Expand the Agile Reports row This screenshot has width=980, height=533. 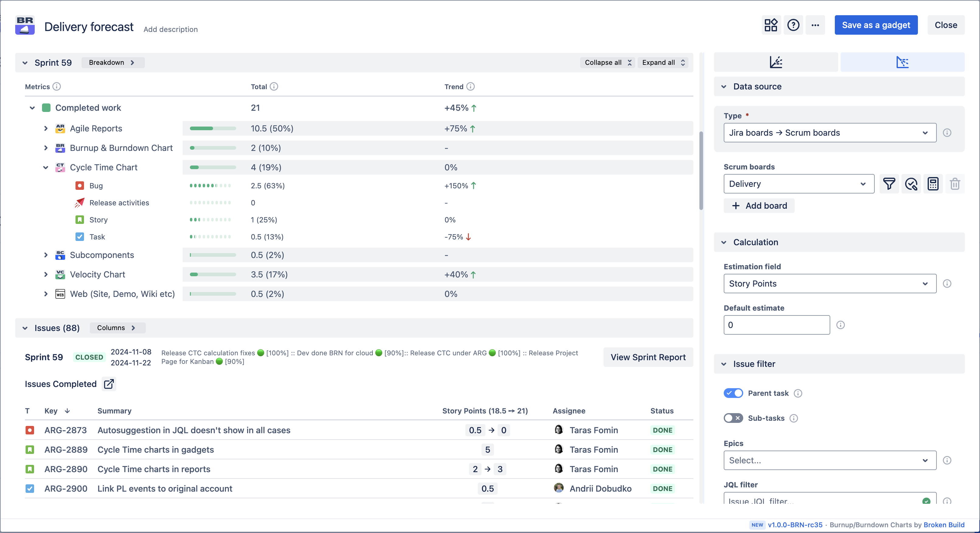click(x=46, y=128)
